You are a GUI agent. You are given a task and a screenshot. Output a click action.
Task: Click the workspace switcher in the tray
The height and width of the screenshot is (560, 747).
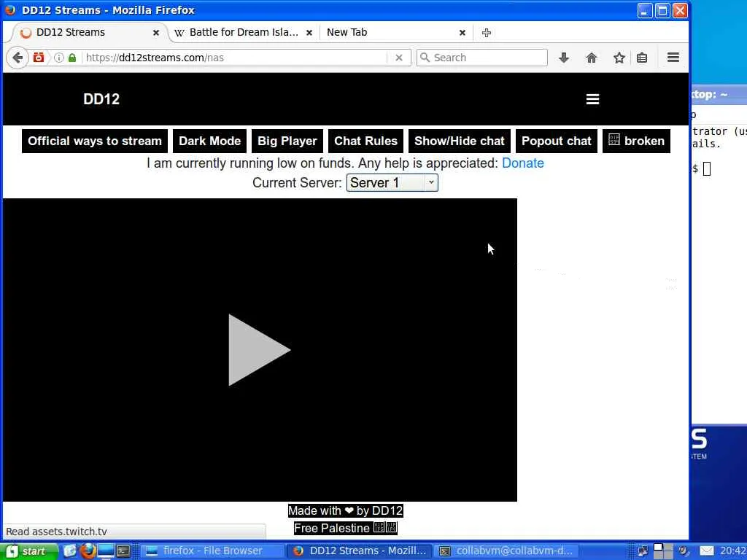point(663,551)
